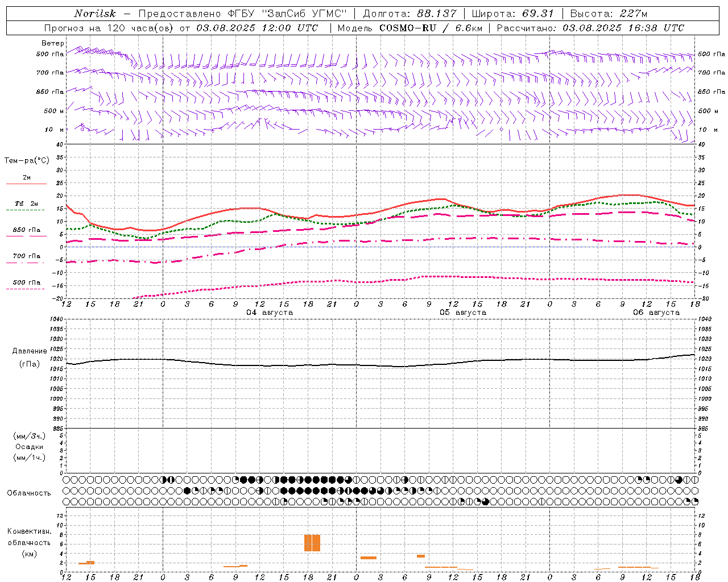
Task: Click the 'Долгота: 88.137' header value
Action: coord(409,14)
